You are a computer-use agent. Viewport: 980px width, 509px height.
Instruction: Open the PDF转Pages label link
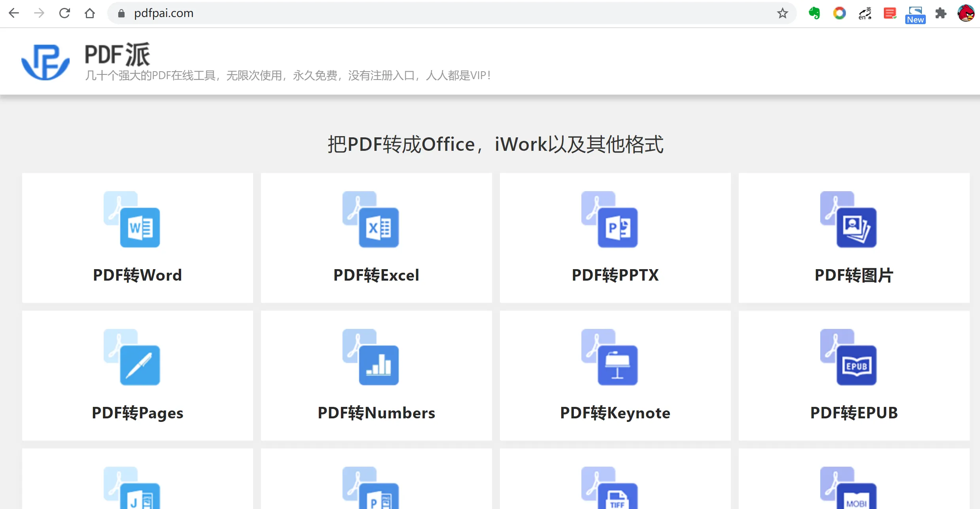tap(137, 413)
